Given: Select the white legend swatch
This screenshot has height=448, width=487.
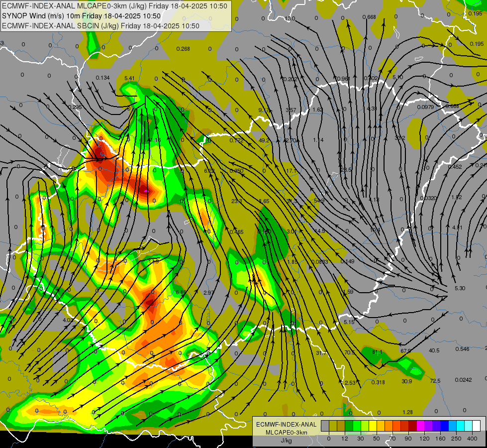Looking at the screenshot, I should 476,426.
